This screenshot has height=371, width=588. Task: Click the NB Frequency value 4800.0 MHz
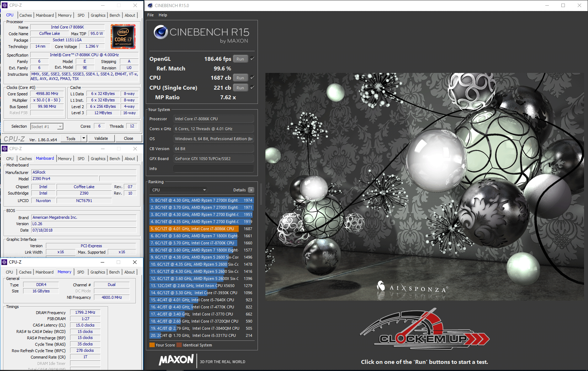click(x=112, y=297)
